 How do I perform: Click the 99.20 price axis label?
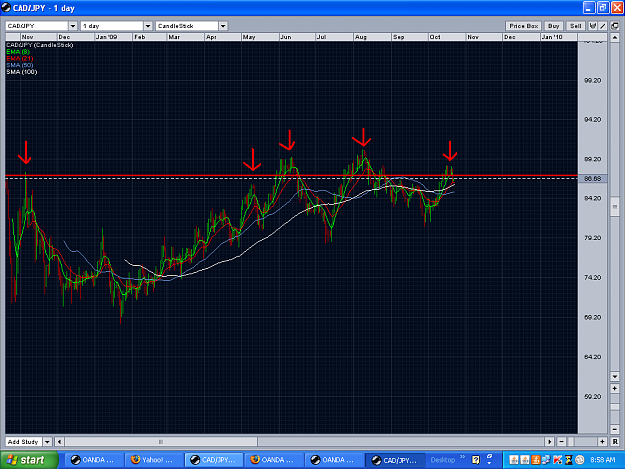point(592,80)
